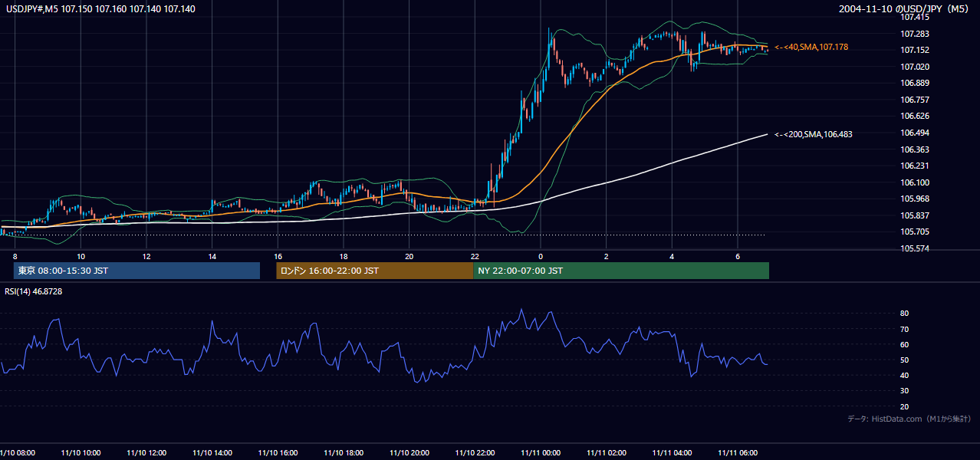Click hour label 18 under price chart

(x=344, y=256)
